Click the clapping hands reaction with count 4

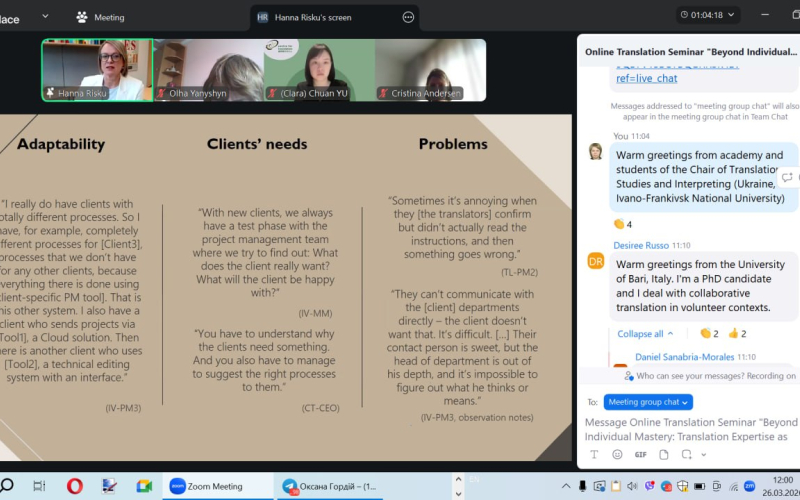click(x=624, y=224)
